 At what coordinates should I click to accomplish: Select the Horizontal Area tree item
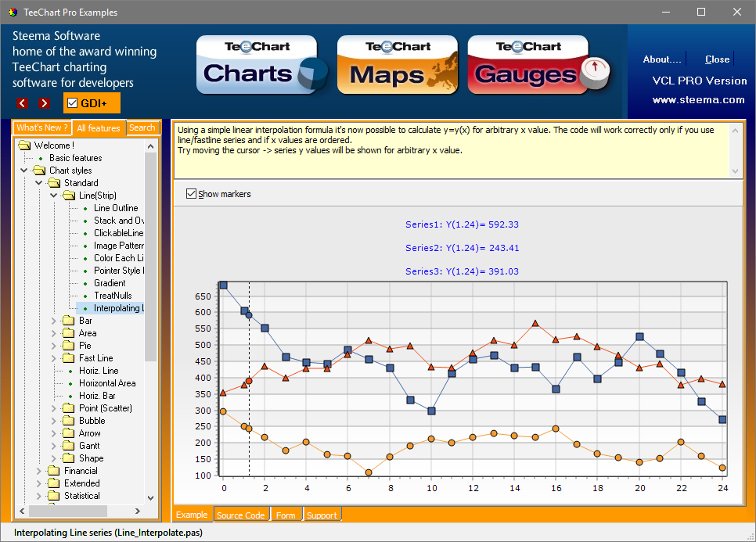point(107,383)
